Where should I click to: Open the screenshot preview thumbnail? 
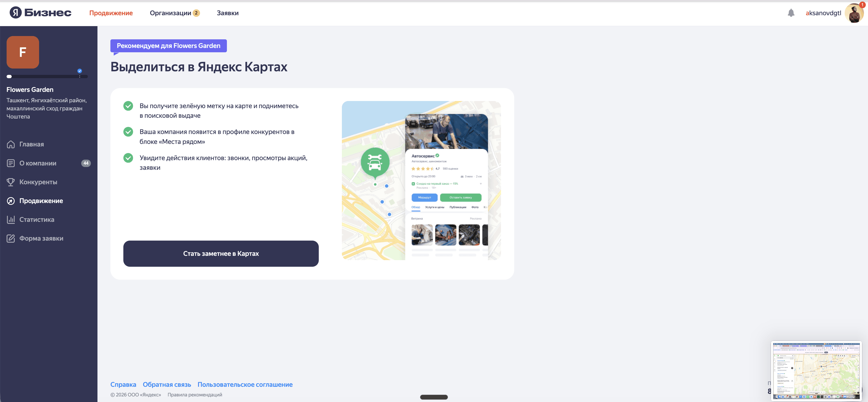(816, 371)
